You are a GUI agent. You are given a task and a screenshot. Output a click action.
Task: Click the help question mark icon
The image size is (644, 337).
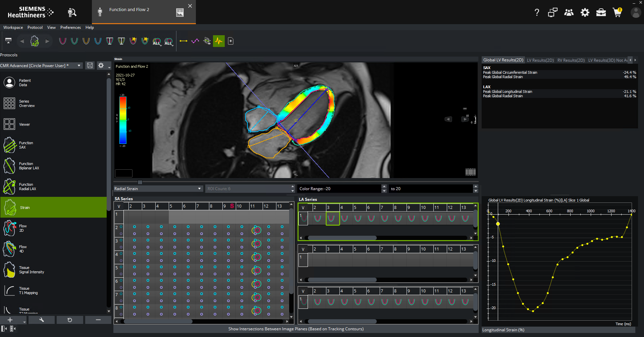coord(537,12)
